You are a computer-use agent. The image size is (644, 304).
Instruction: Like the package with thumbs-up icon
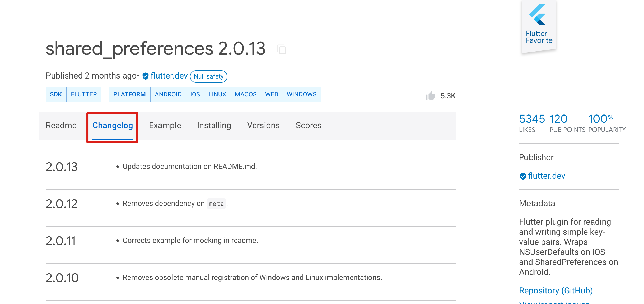(430, 96)
